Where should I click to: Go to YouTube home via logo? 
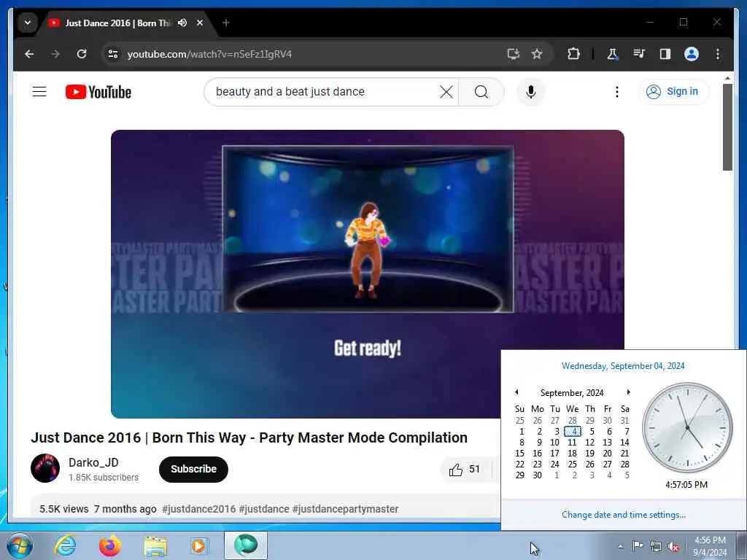pyautogui.click(x=98, y=92)
